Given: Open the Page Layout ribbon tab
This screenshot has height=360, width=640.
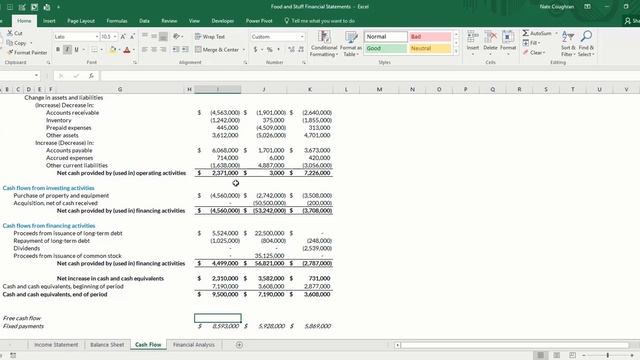Looking at the screenshot, I should click(81, 21).
